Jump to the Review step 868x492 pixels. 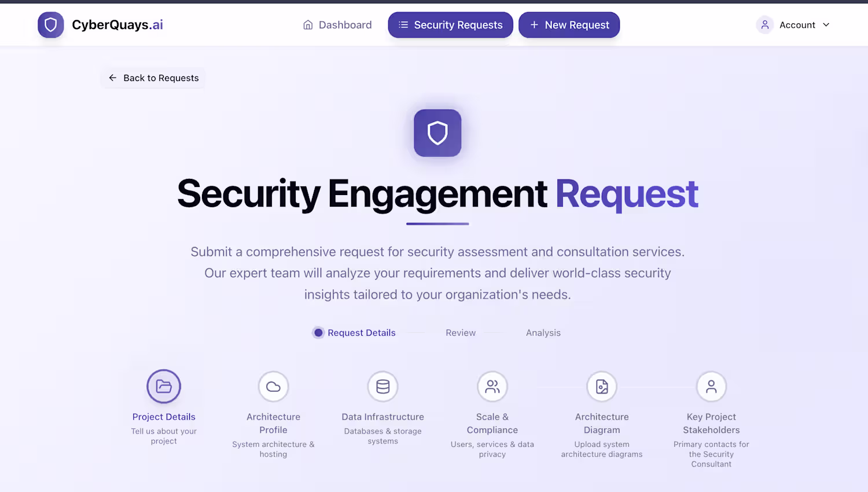(x=461, y=333)
